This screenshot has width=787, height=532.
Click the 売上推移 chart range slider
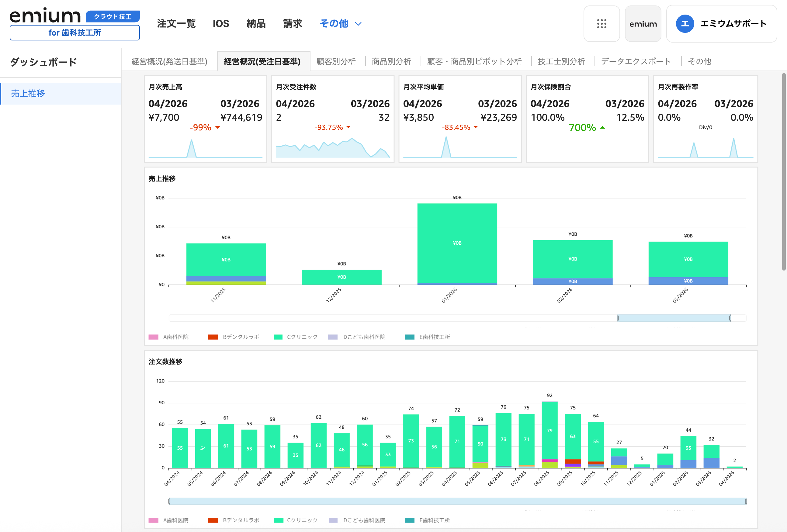point(674,318)
